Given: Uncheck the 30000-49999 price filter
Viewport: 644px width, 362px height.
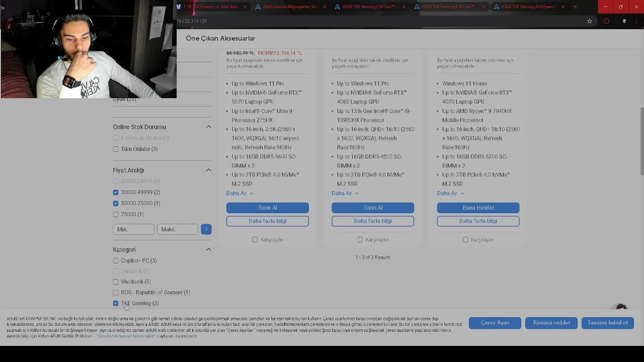Looking at the screenshot, I should [116, 192].
